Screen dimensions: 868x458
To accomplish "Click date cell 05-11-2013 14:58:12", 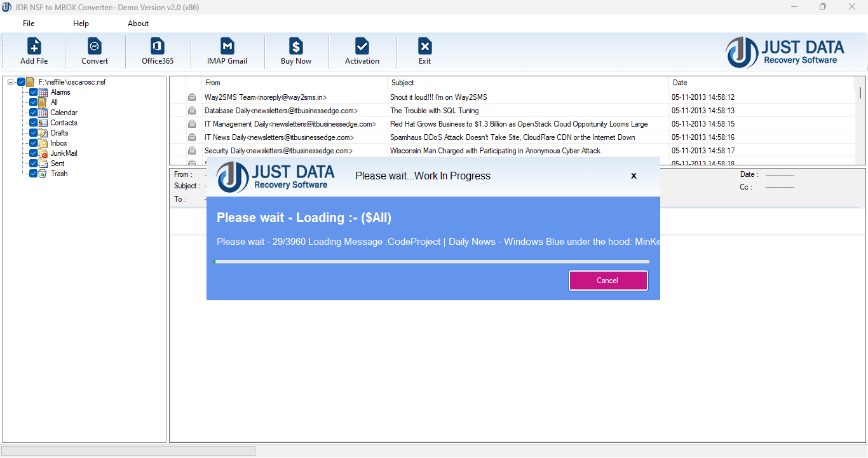I will tap(703, 97).
